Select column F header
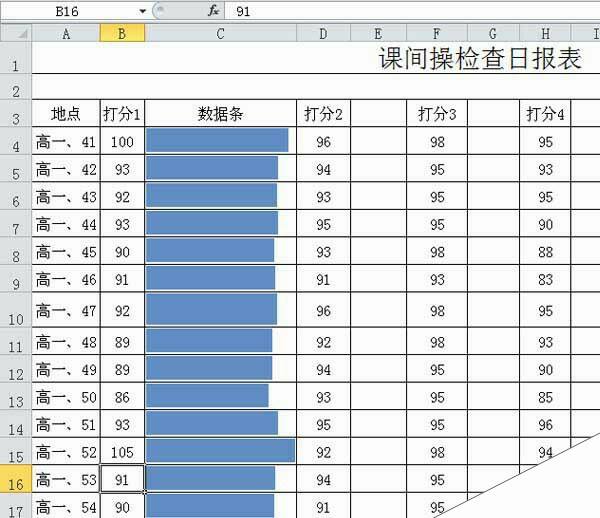The image size is (600, 518). (437, 33)
